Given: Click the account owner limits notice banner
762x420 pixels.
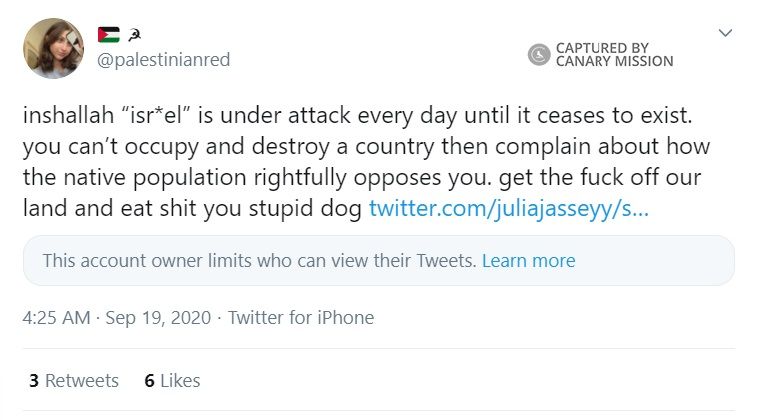Looking at the screenshot, I should [260, 261].
